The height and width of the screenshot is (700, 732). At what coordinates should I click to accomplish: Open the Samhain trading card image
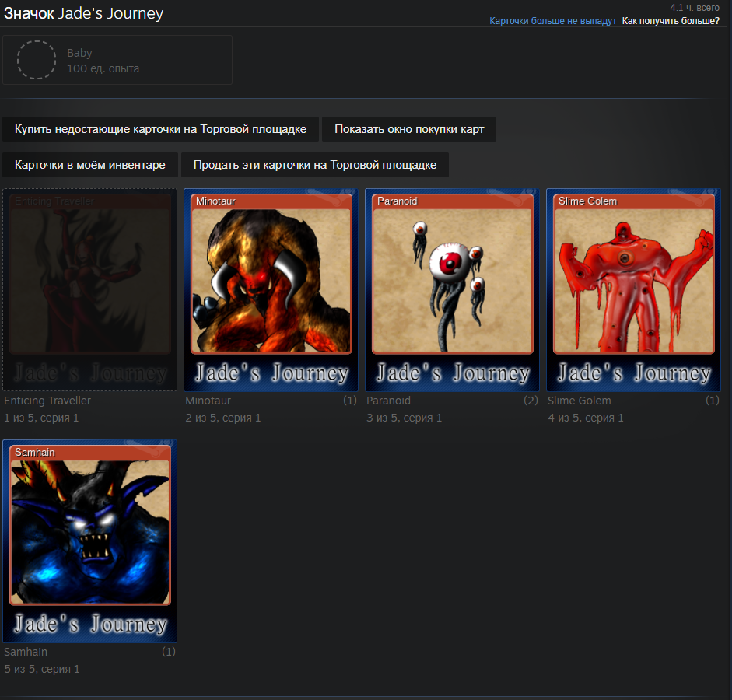tap(89, 541)
